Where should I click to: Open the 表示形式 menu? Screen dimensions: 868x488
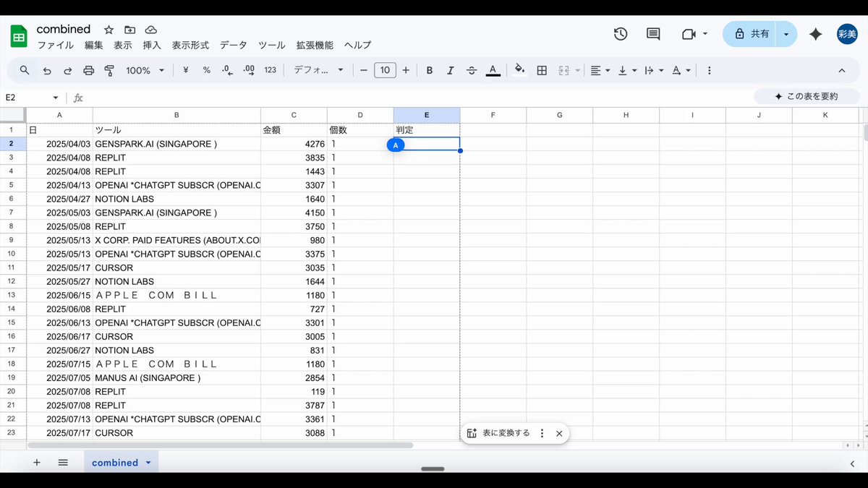point(190,45)
